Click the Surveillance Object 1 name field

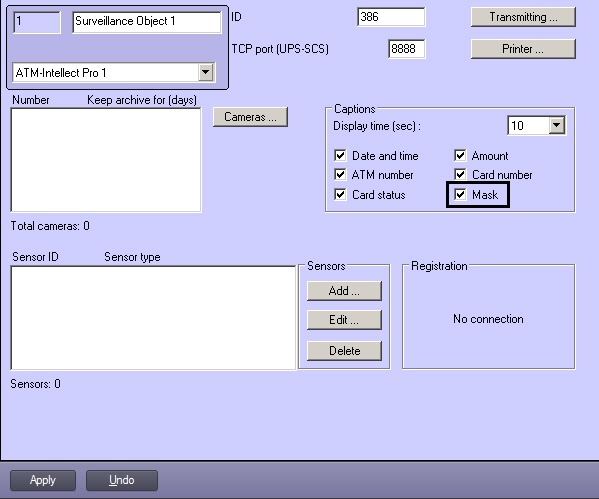tap(147, 22)
